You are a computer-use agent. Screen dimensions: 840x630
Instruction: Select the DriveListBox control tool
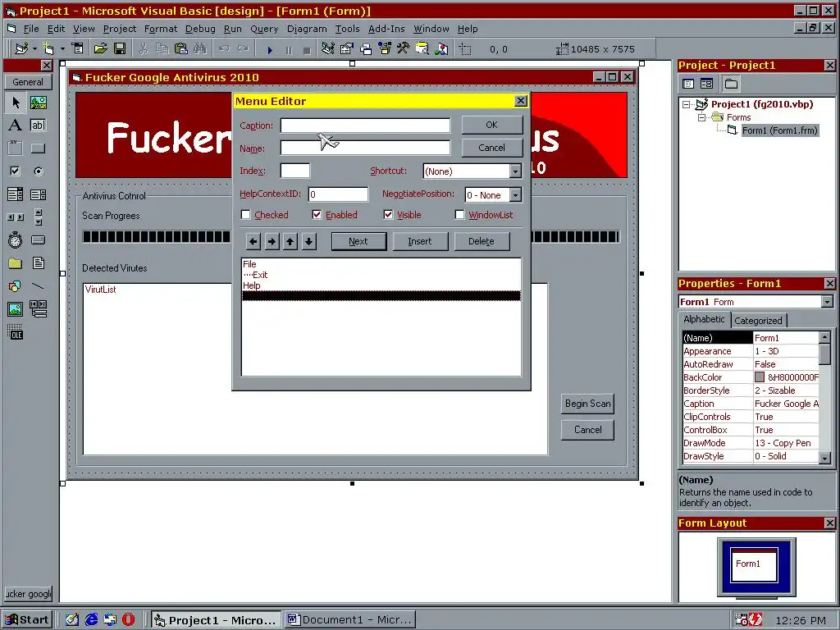point(38,240)
